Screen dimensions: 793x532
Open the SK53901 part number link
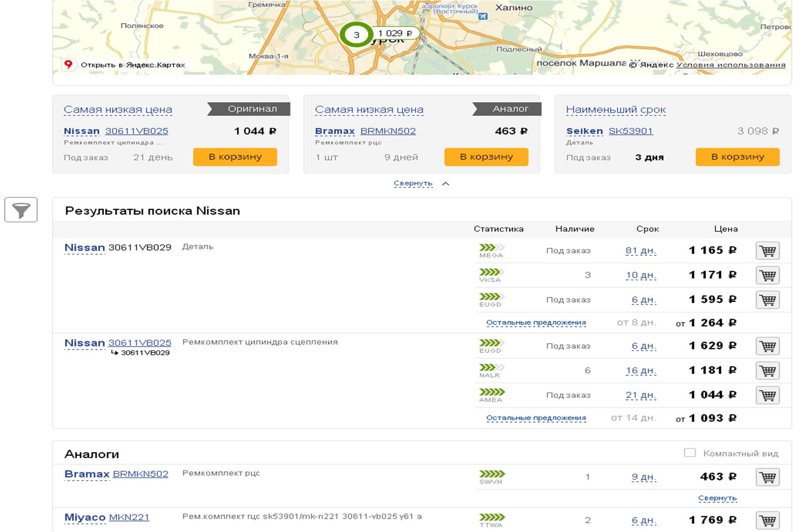pos(631,131)
